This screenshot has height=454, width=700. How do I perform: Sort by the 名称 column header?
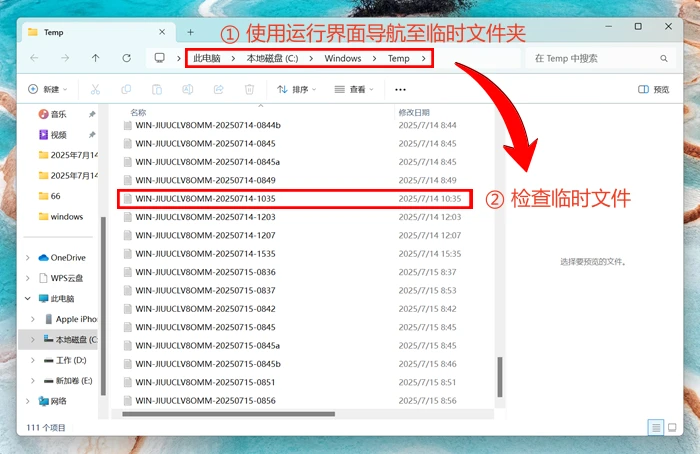pyautogui.click(x=138, y=112)
